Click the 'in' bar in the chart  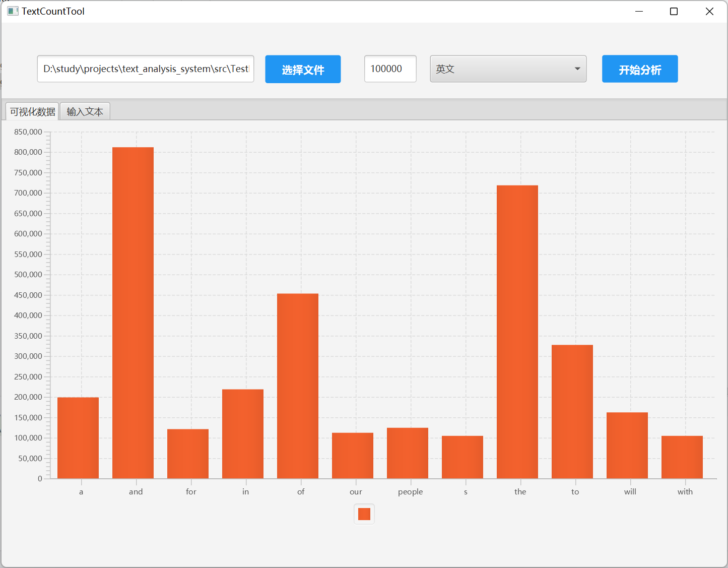coord(243,433)
